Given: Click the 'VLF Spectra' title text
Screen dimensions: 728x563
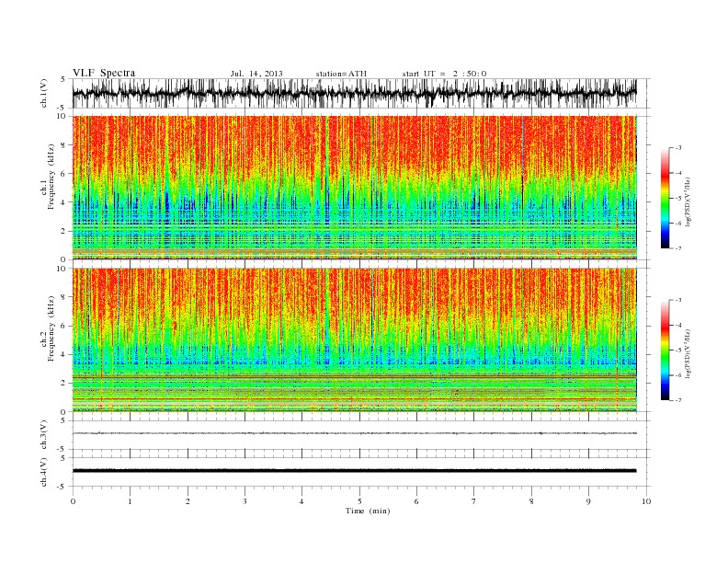Looking at the screenshot, I should point(104,73).
